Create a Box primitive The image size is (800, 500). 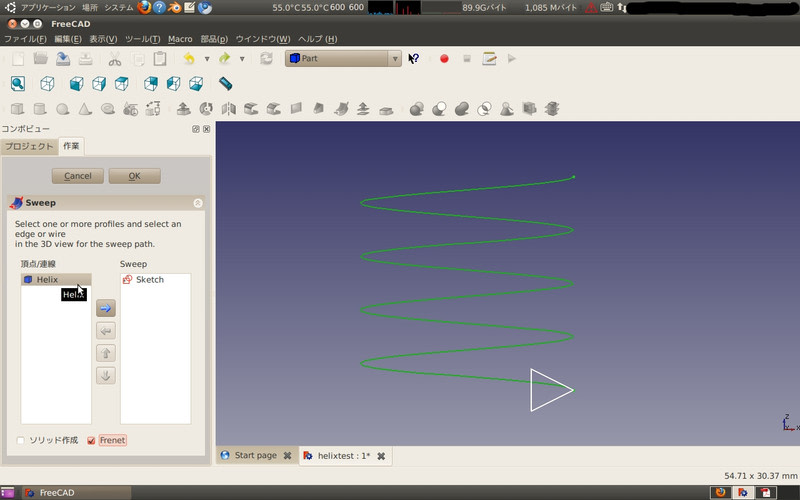pos(17,109)
